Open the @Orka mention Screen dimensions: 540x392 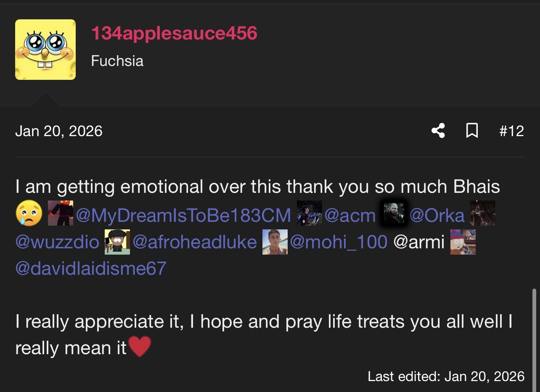(x=437, y=216)
